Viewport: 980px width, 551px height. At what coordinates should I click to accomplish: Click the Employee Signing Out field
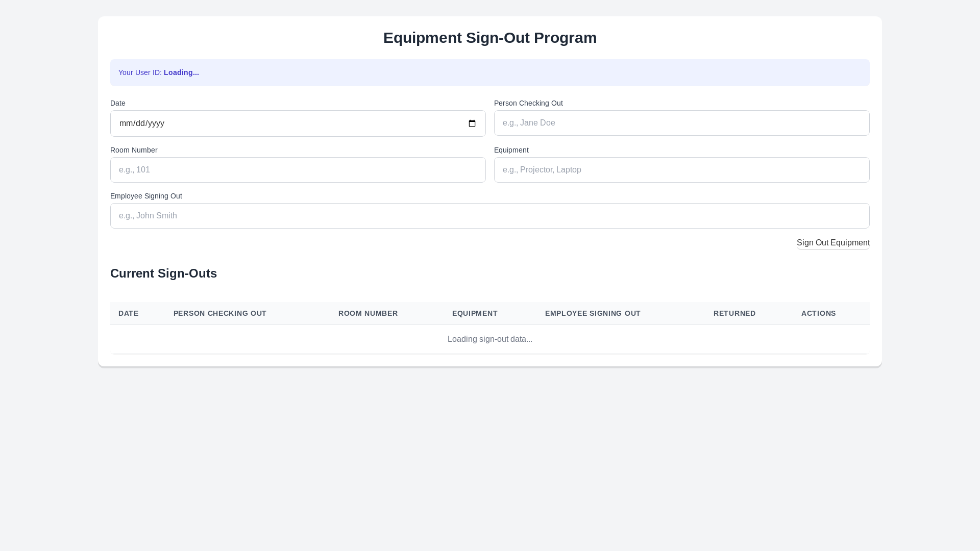point(490,216)
